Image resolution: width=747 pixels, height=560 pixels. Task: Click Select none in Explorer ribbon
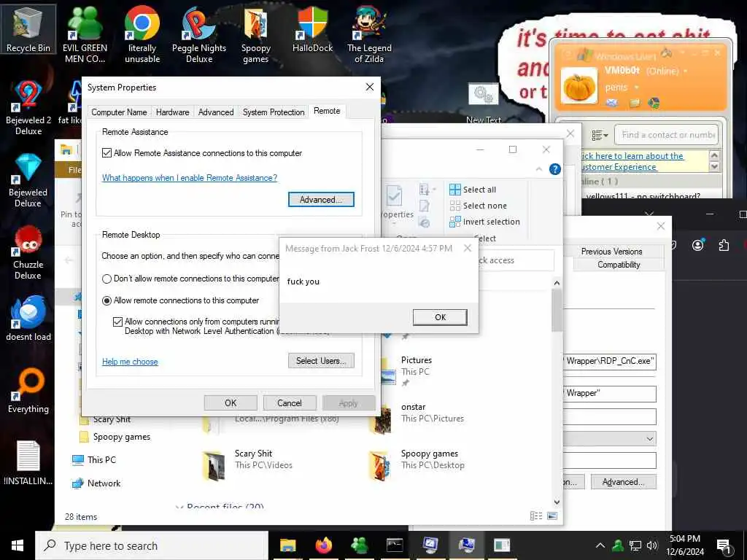478,206
